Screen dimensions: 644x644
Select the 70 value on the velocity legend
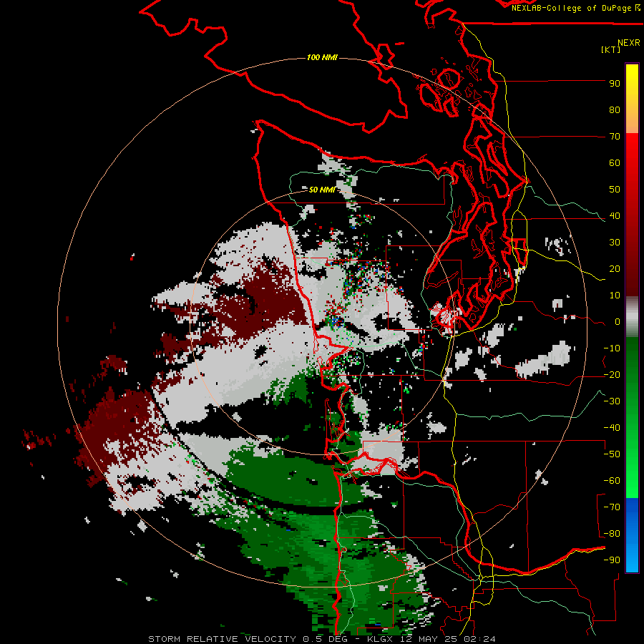[x=615, y=137]
